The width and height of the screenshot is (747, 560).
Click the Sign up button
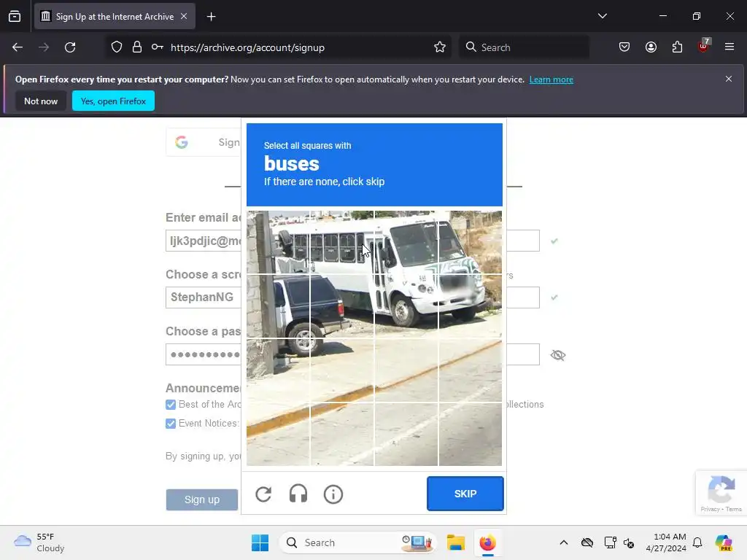pos(202,499)
